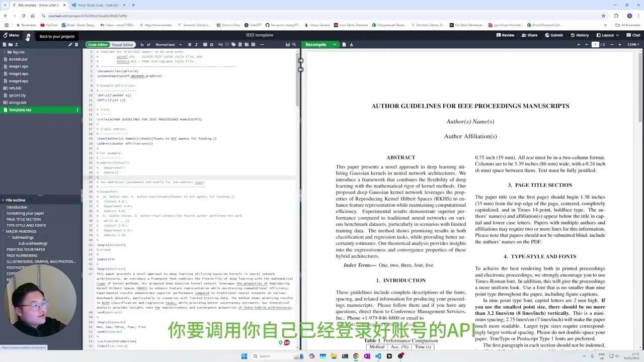Create a new file in file tree
This screenshot has width=644, height=362.
[x=5, y=45]
